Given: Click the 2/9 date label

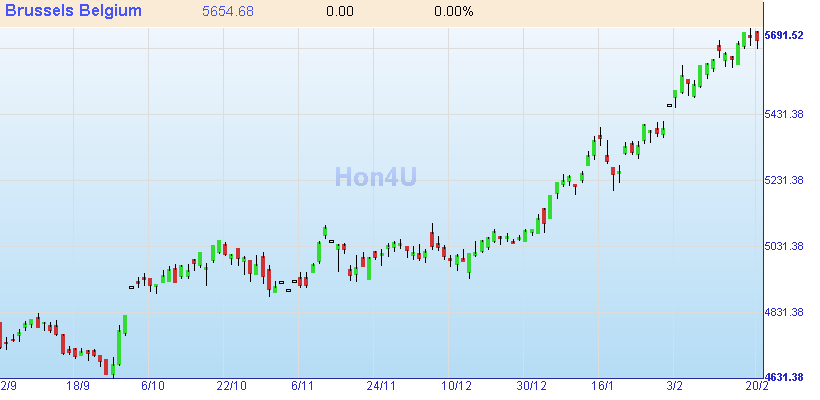Looking at the screenshot, I should (9, 386).
